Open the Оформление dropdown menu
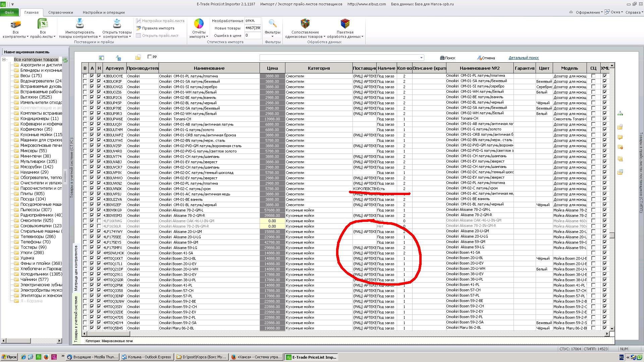Image resolution: width=644 pixels, height=362 pixels. tap(589, 12)
